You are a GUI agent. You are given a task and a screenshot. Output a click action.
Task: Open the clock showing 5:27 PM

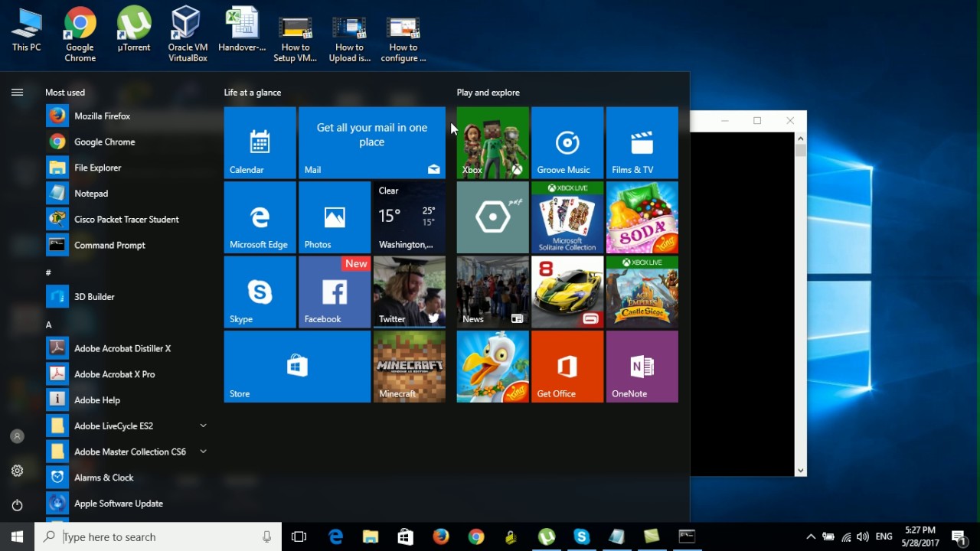pyautogui.click(x=920, y=536)
